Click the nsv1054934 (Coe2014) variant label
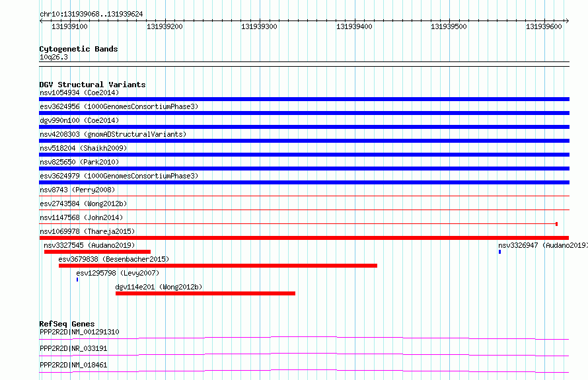 pos(79,93)
